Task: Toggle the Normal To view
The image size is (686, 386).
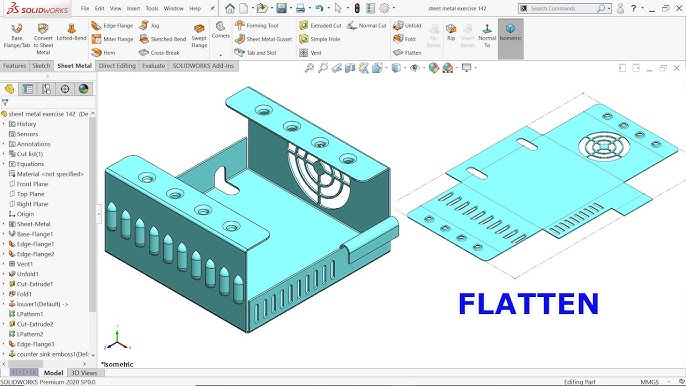Action: tap(487, 36)
